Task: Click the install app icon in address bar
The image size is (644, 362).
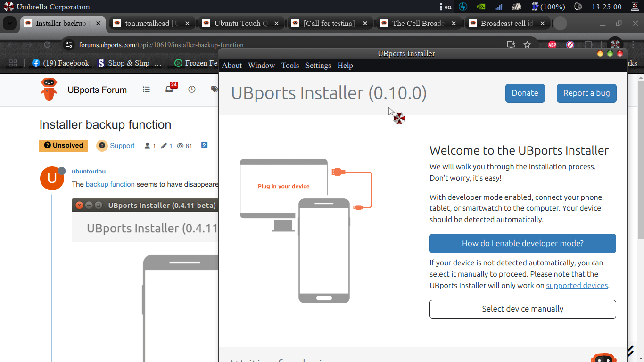Action: (511, 45)
